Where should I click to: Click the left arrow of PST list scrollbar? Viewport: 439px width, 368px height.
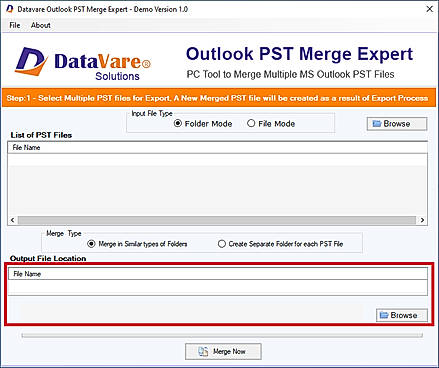[x=13, y=220]
